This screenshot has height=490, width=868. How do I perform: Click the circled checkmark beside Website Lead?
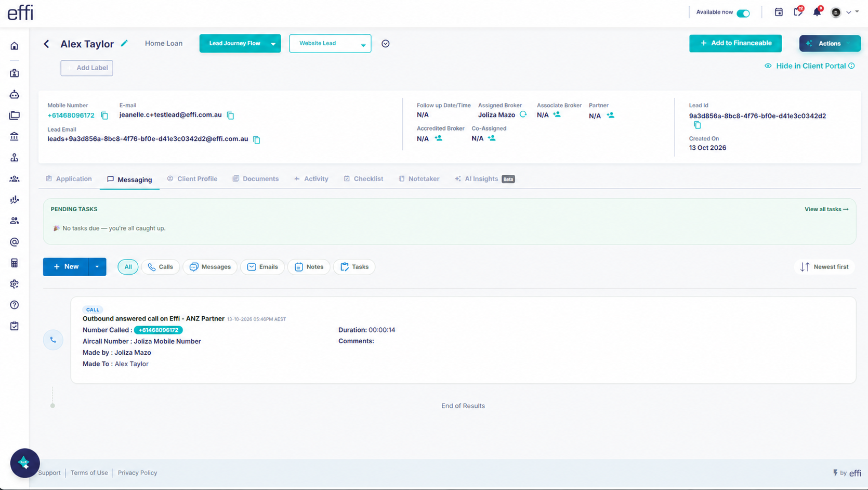pos(386,44)
